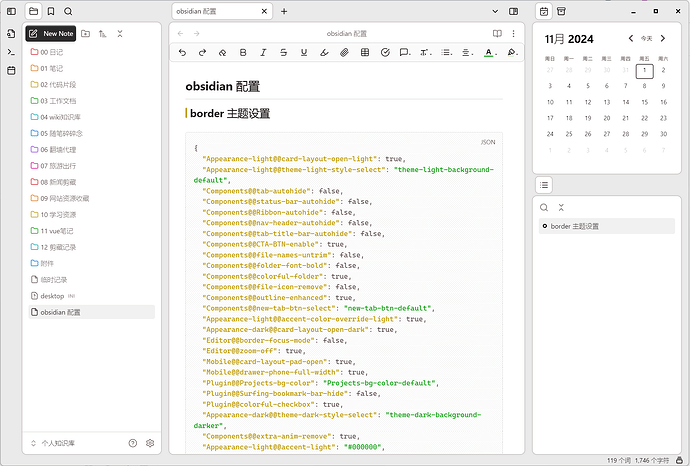The image size is (690, 466).
Task: Open a new tab with plus
Action: point(284,11)
